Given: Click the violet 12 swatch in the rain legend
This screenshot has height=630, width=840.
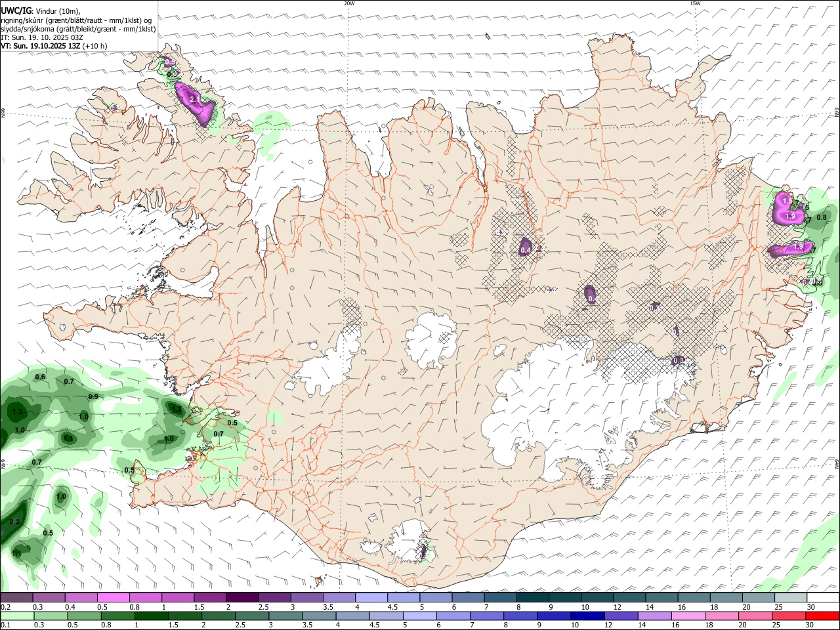Looking at the screenshot, I should click(620, 616).
